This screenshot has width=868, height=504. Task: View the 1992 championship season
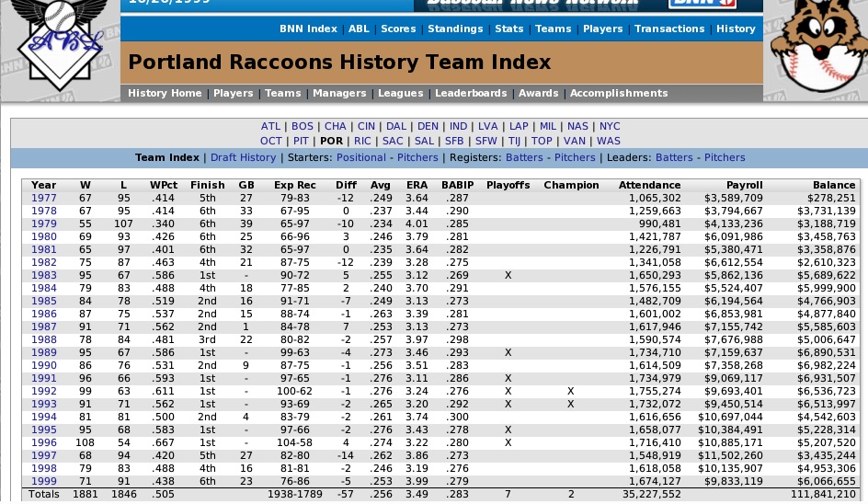coord(43,390)
